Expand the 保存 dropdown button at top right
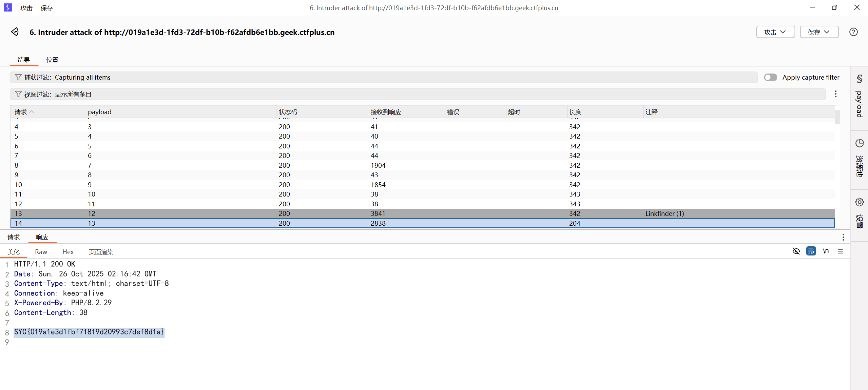Screen dimensions: 868x390 coord(819,32)
